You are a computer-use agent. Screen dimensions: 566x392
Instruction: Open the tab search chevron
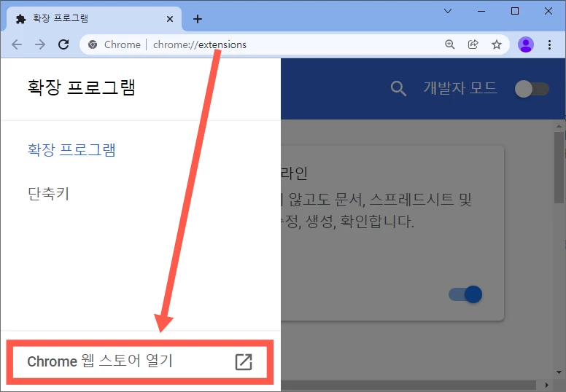(448, 11)
